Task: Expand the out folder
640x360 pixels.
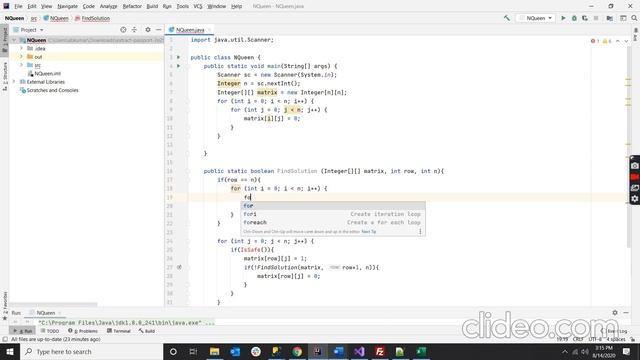Action: tap(22, 57)
